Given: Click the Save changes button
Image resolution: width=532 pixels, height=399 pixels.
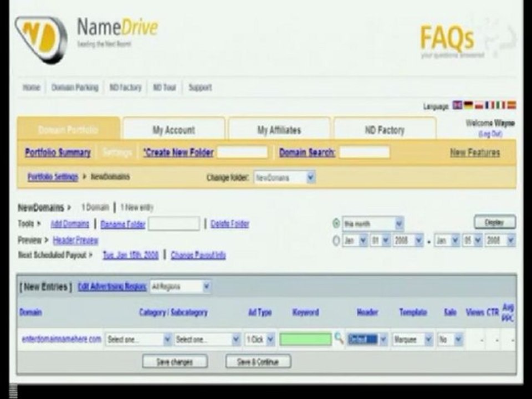Looking at the screenshot, I should click(175, 361).
